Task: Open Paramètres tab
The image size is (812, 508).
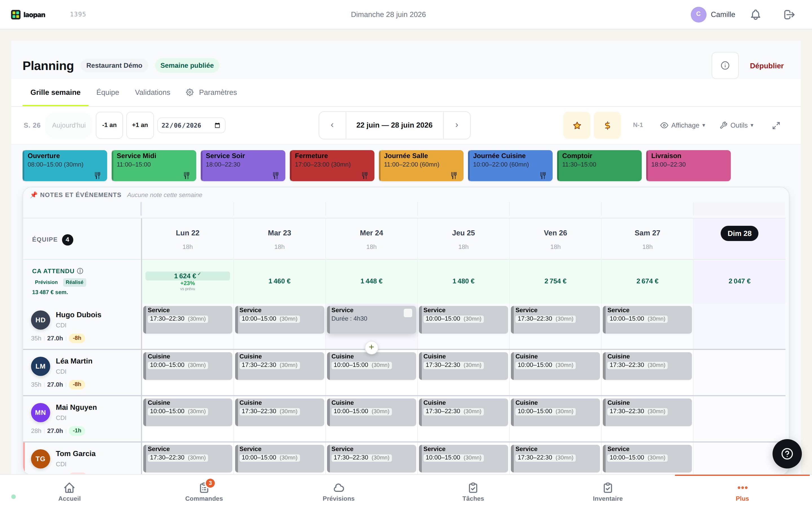Action: point(211,92)
